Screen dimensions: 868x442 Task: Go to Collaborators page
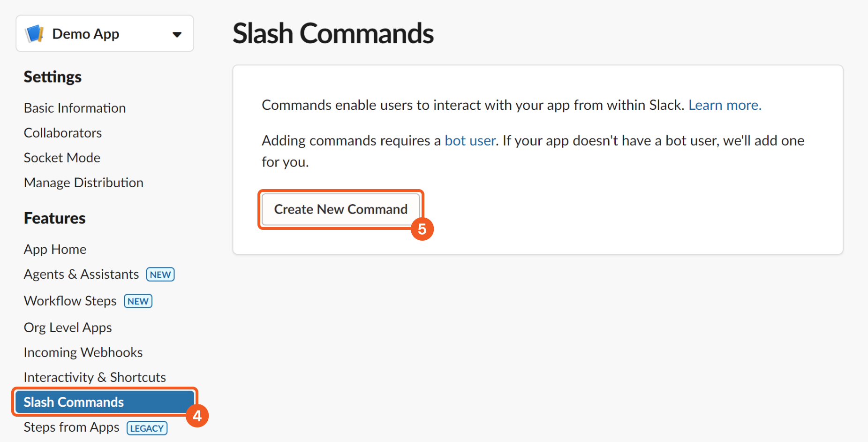coord(63,133)
